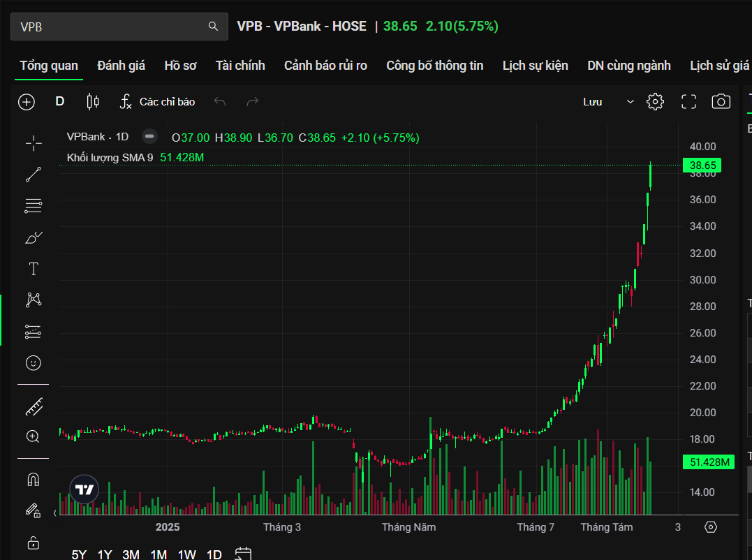Open the Lịch sự kiện tab
The image size is (752, 560).
[536, 66]
